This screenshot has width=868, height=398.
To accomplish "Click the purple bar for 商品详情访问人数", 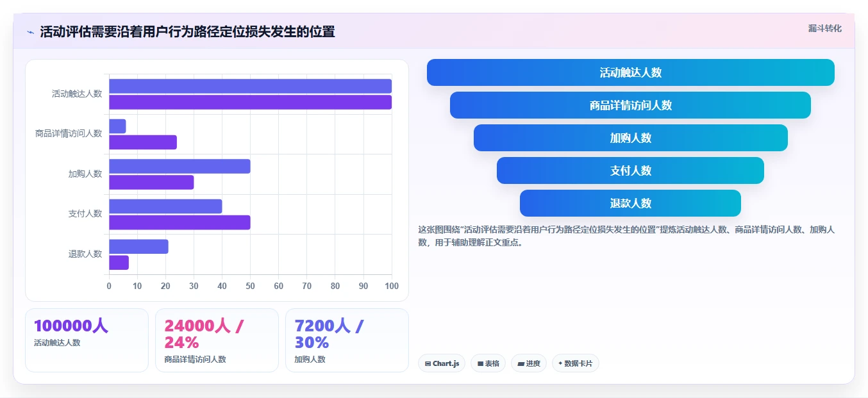I will (x=143, y=142).
